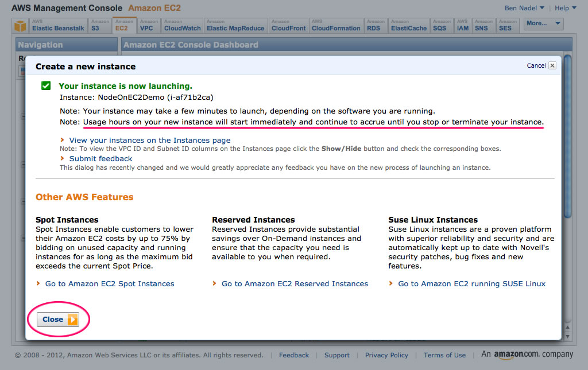Viewport: 588px width, 370px height.
Task: Click the Reserved Instances heading
Action: coord(253,220)
